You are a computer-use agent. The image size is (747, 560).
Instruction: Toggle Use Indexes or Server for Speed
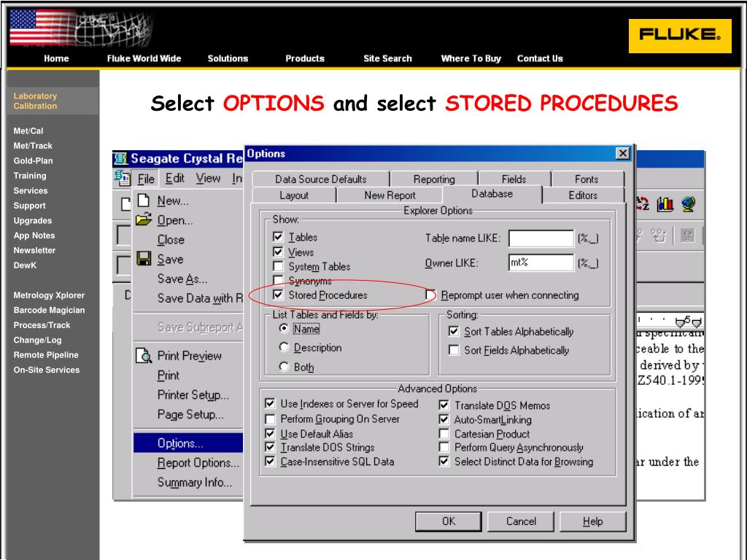(270, 404)
